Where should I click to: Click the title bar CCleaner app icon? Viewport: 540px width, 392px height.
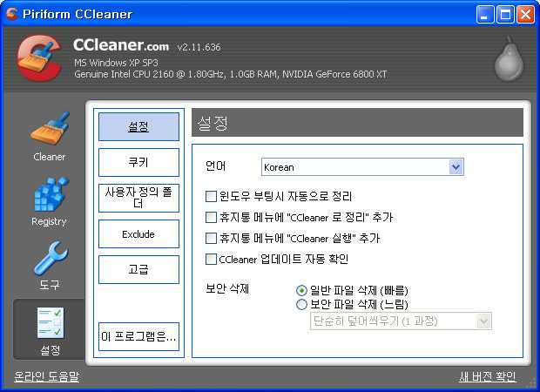pos(12,14)
